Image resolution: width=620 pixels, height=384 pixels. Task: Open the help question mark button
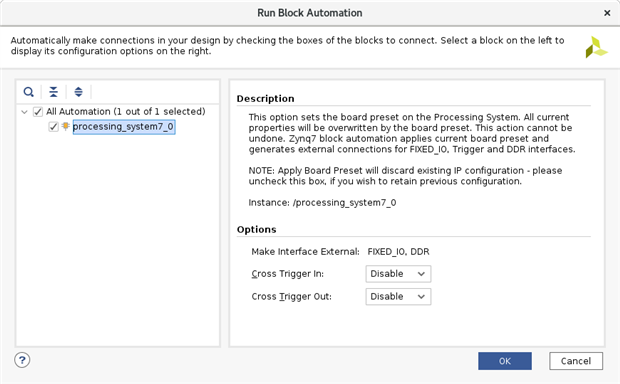[22, 360]
